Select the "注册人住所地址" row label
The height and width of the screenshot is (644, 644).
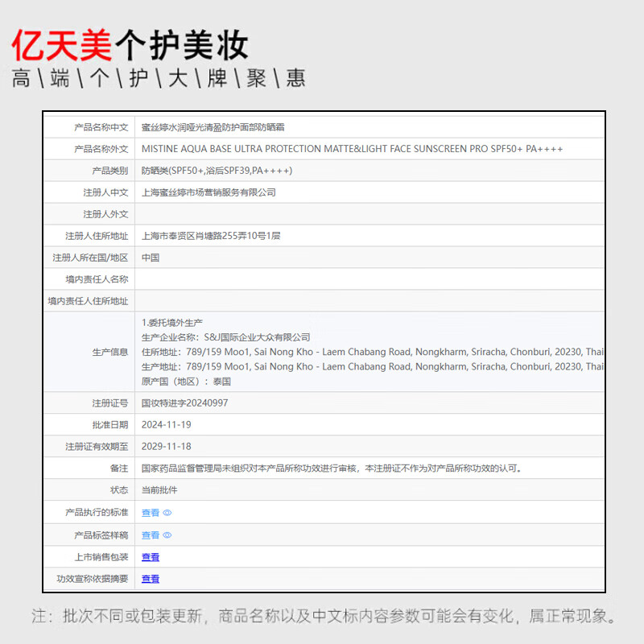(x=97, y=236)
